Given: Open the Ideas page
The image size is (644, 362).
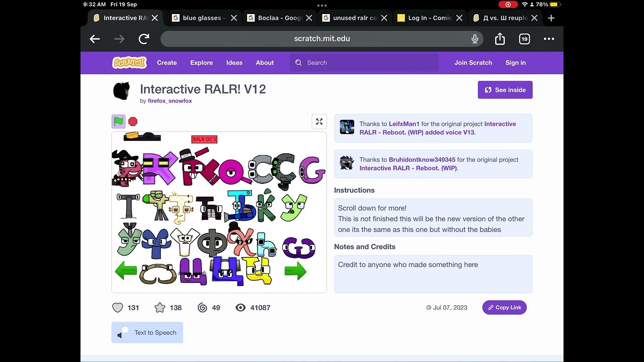Looking at the screenshot, I should tap(234, 63).
